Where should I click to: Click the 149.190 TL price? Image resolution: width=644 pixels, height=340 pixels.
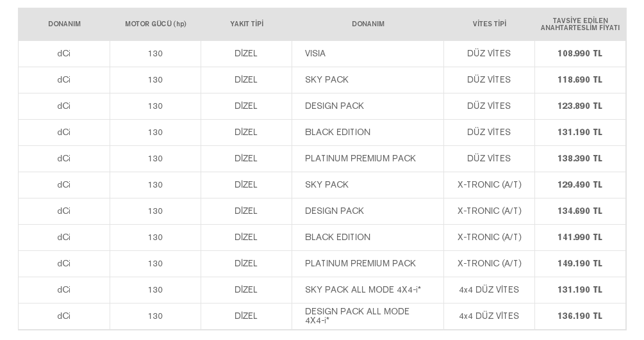click(x=580, y=264)
